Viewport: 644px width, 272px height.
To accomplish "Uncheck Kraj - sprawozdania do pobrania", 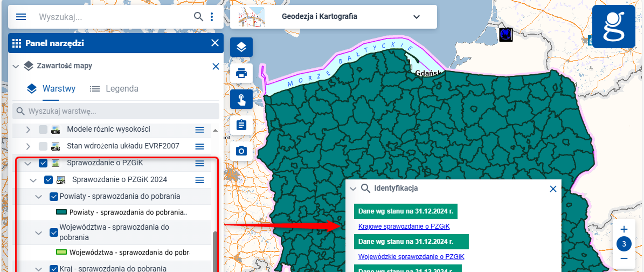I will [x=54, y=268].
